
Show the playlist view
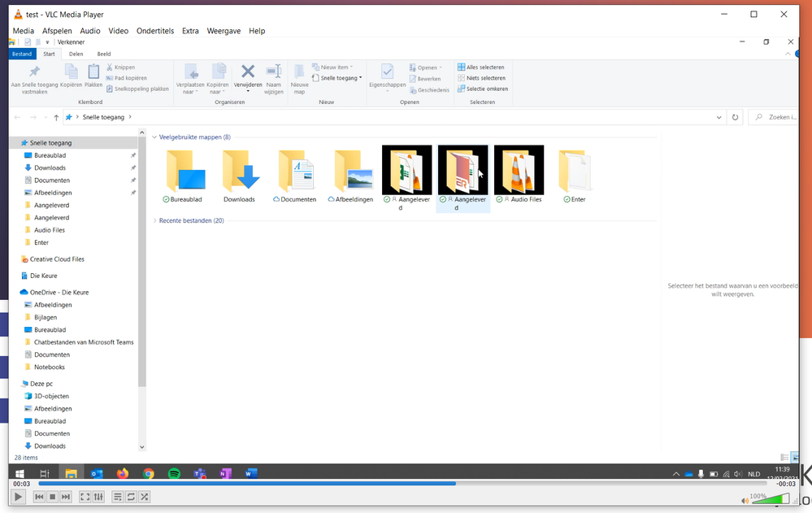118,497
